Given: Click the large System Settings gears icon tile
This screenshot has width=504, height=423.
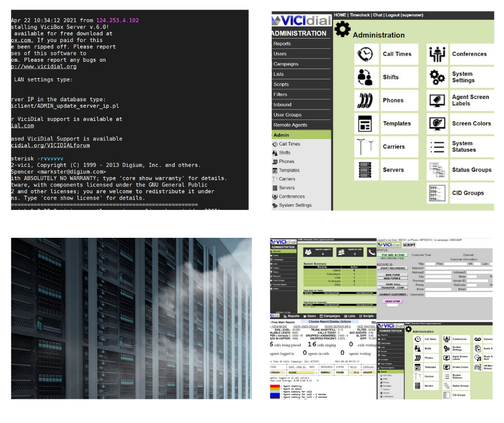Looking at the screenshot, I should (x=438, y=77).
